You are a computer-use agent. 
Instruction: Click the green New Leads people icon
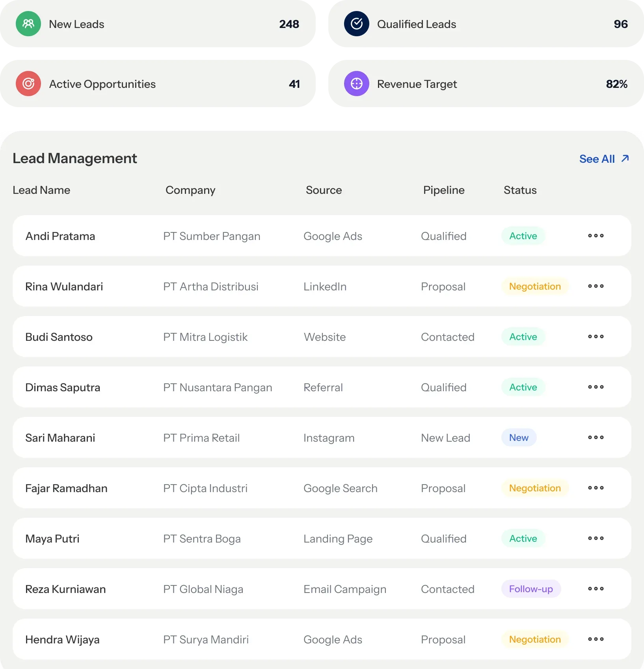tap(28, 24)
